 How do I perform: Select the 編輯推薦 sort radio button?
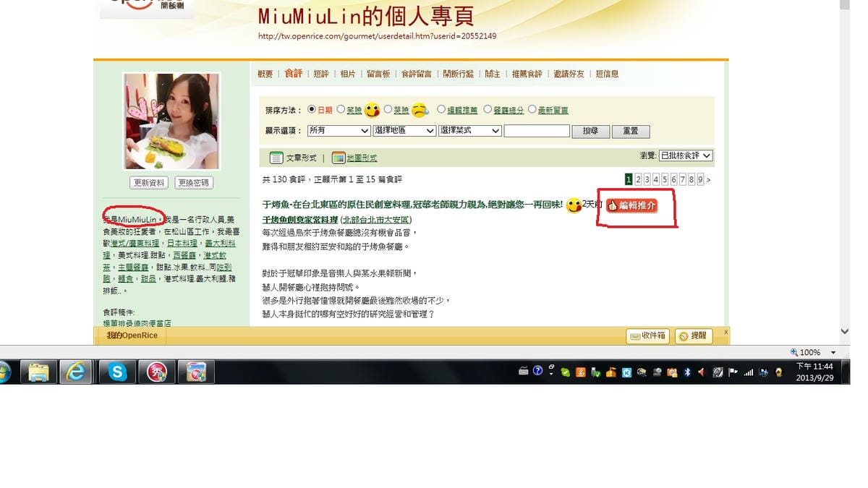click(441, 110)
